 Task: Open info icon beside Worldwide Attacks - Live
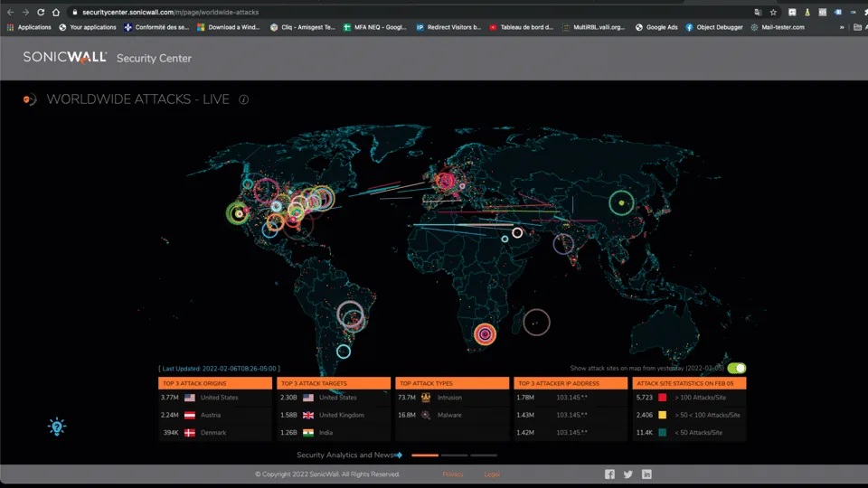point(243,99)
